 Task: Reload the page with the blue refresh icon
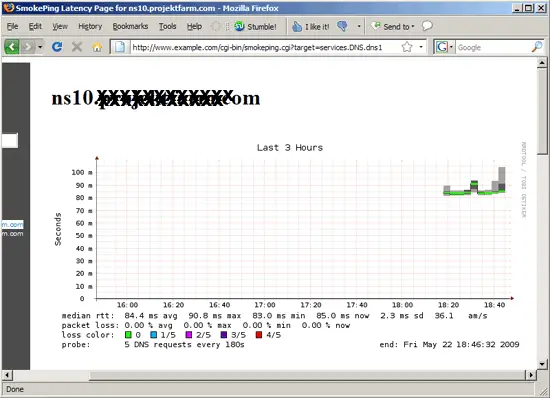[57, 47]
